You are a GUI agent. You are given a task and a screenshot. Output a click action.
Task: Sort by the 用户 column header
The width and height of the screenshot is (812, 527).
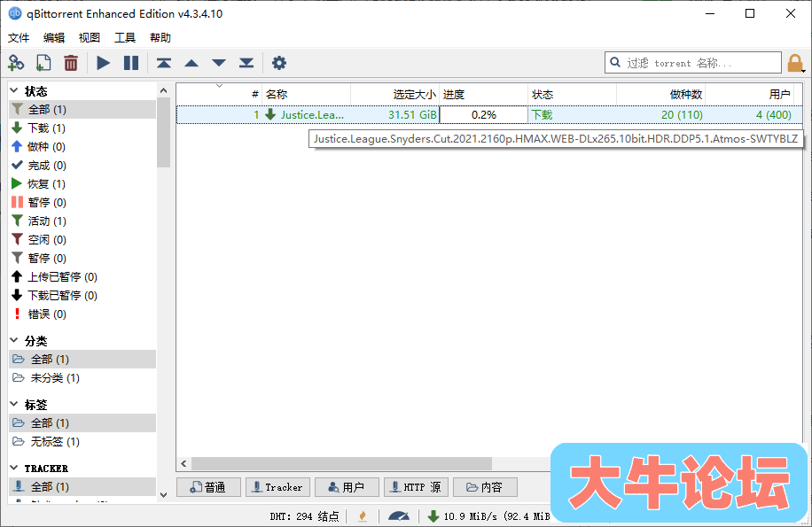[x=749, y=94]
